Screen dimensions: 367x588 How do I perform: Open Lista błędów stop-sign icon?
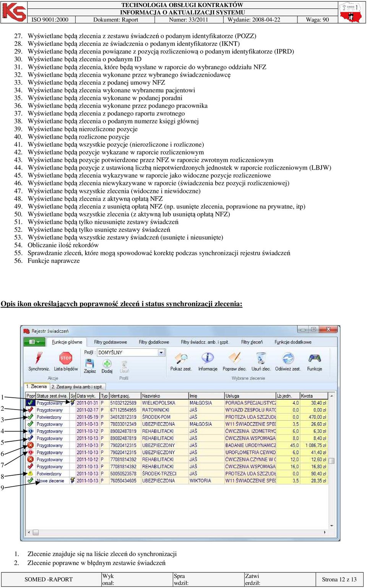click(66, 358)
